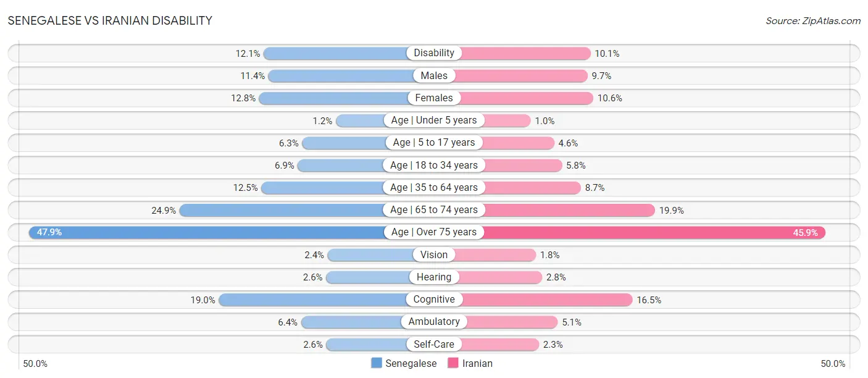Click the Iranian legend label
The width and height of the screenshot is (868, 378).
tap(478, 364)
